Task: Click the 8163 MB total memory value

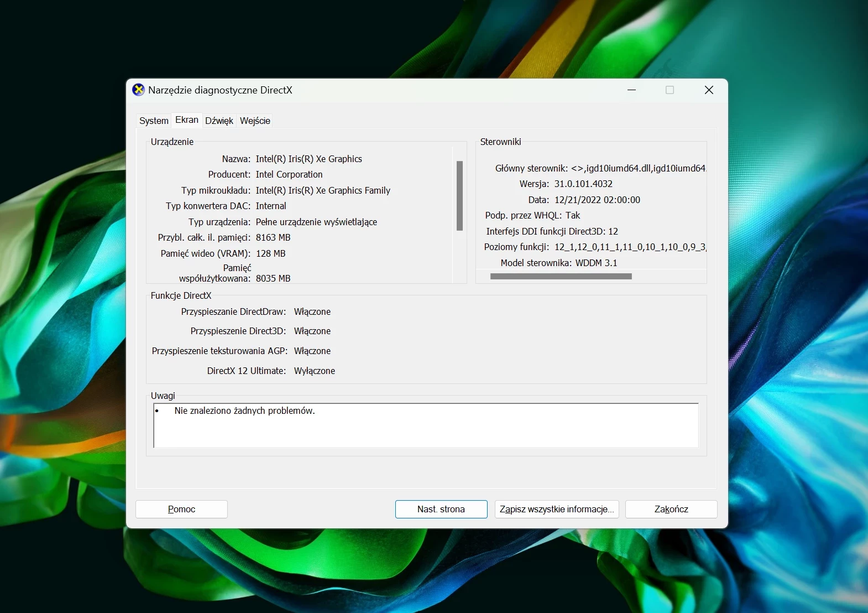Action: [x=273, y=237]
